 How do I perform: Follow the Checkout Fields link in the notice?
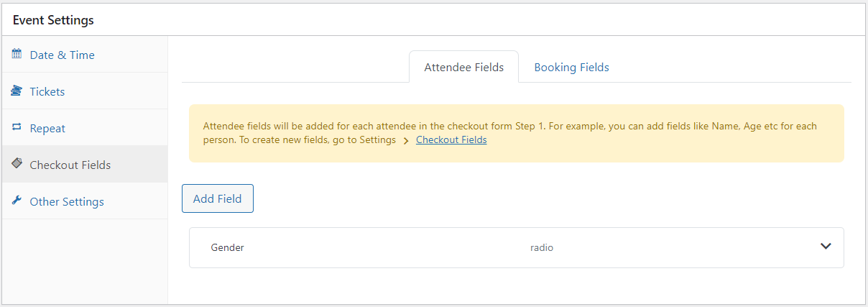point(451,140)
